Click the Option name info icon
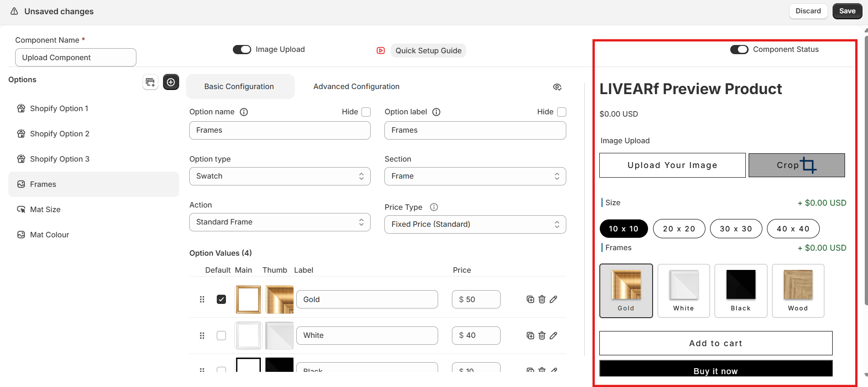The image size is (868, 387). click(244, 112)
